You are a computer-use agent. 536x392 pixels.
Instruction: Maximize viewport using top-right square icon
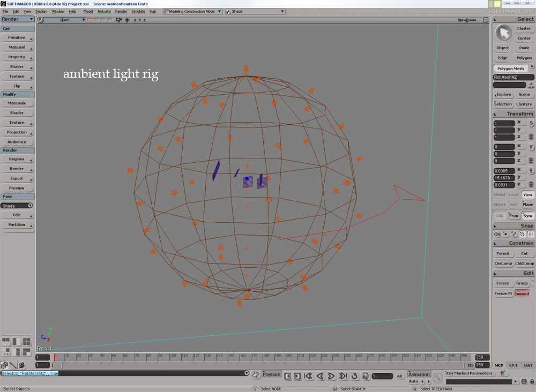[486, 20]
